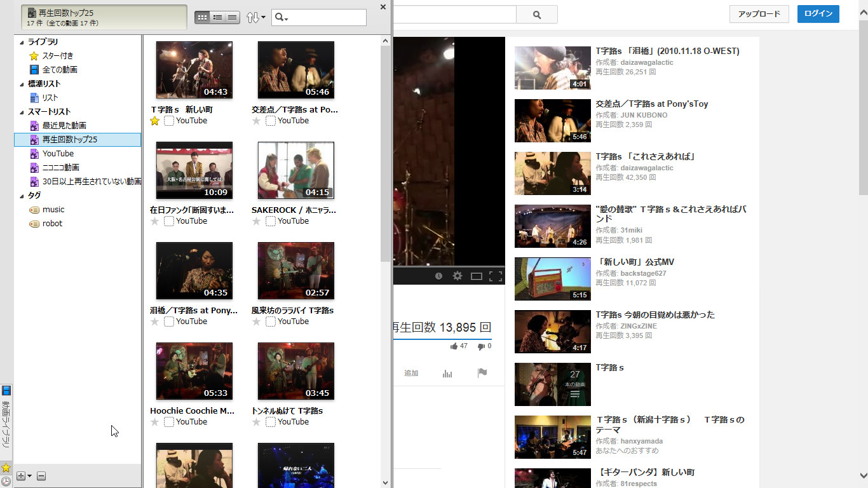868x488 pixels.
Task: Click the アップロード button
Action: click(759, 14)
